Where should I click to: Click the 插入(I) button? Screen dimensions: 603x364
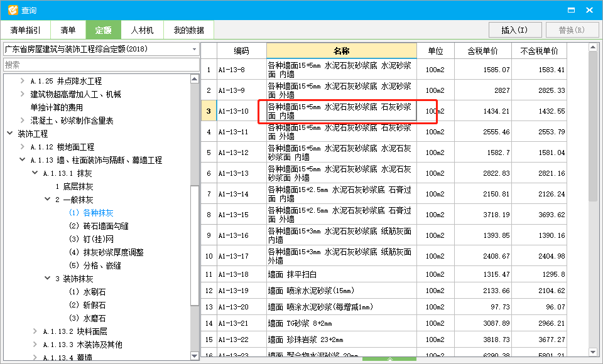click(515, 30)
